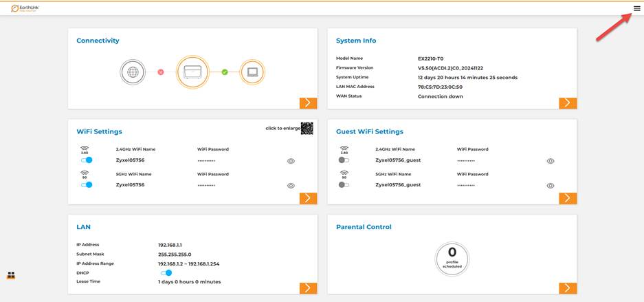Toggle the LAN DHCP switch

click(166, 273)
